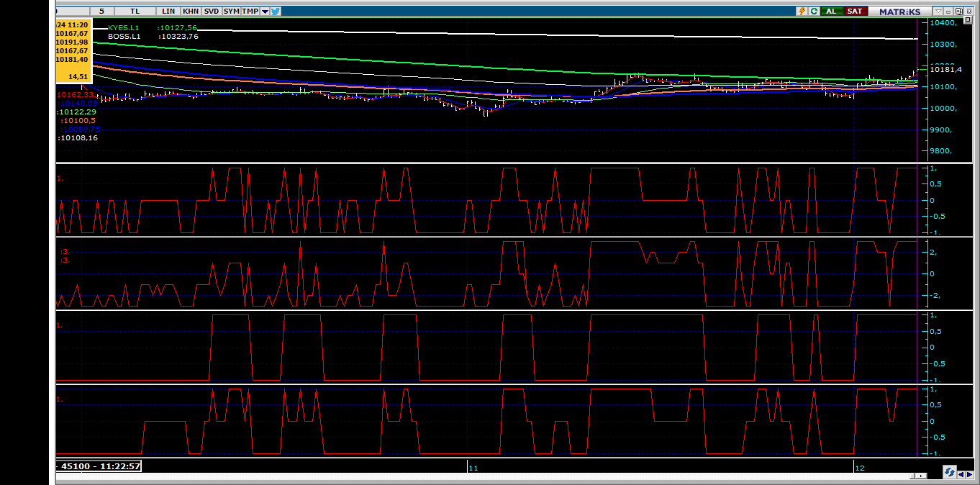Click the 12 hour time axis marker
This screenshot has width=980, height=485.
click(x=860, y=468)
